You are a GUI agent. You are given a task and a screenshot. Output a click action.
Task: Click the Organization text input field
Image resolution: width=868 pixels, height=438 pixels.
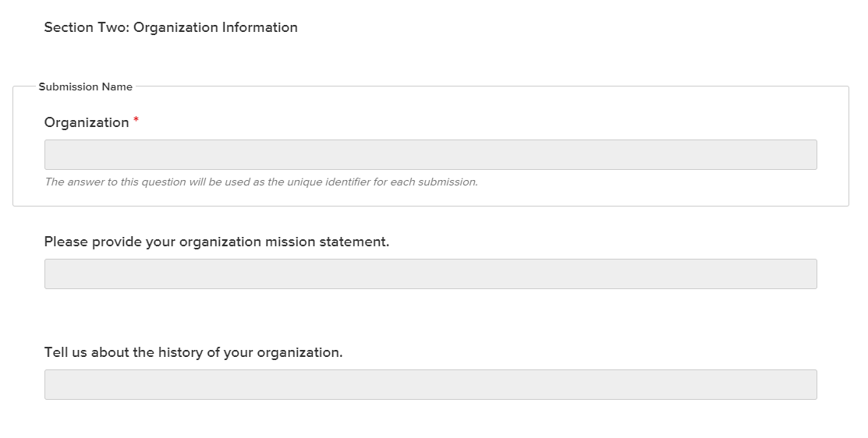(x=430, y=154)
